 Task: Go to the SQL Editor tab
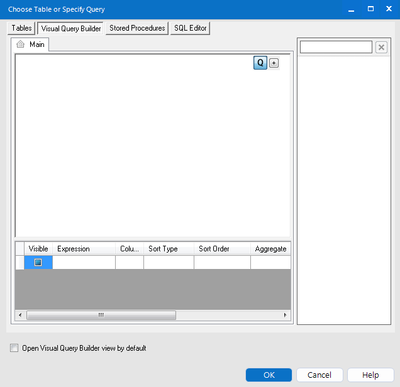190,28
